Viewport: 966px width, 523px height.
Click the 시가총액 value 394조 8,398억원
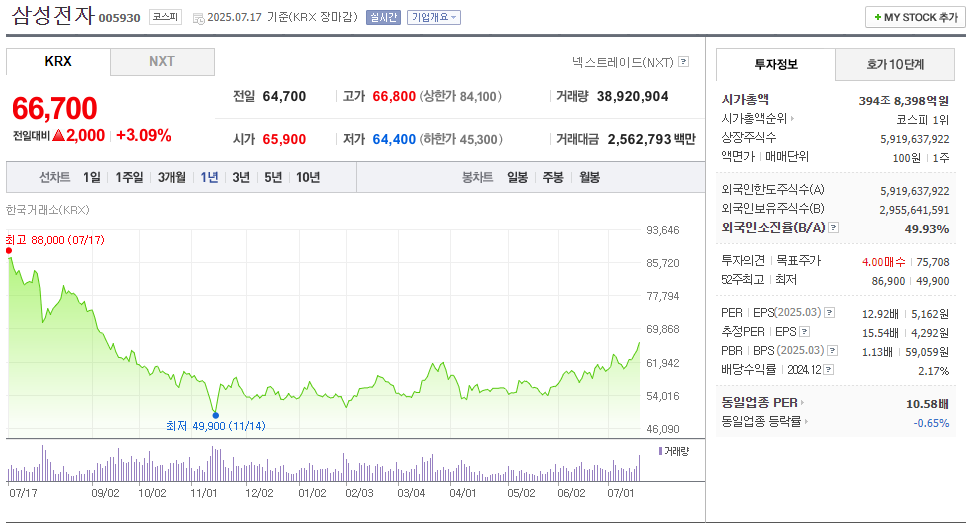904,100
